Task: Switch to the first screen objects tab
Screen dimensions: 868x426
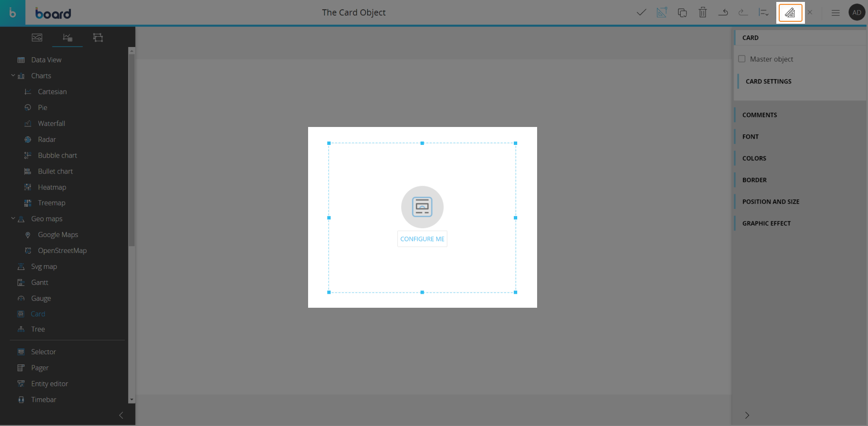Action: pyautogui.click(x=37, y=38)
